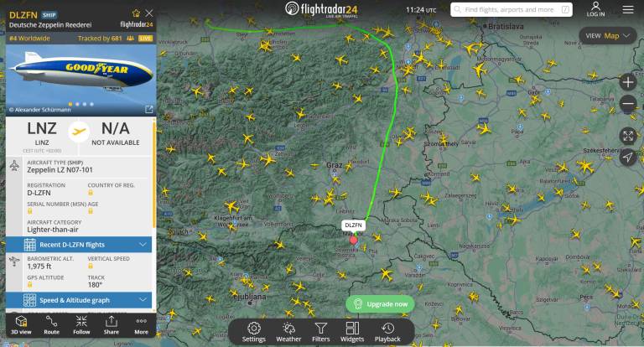Viewport: 644px width, 347px height.
Task: Click the Upgrade now button
Action: 380,304
